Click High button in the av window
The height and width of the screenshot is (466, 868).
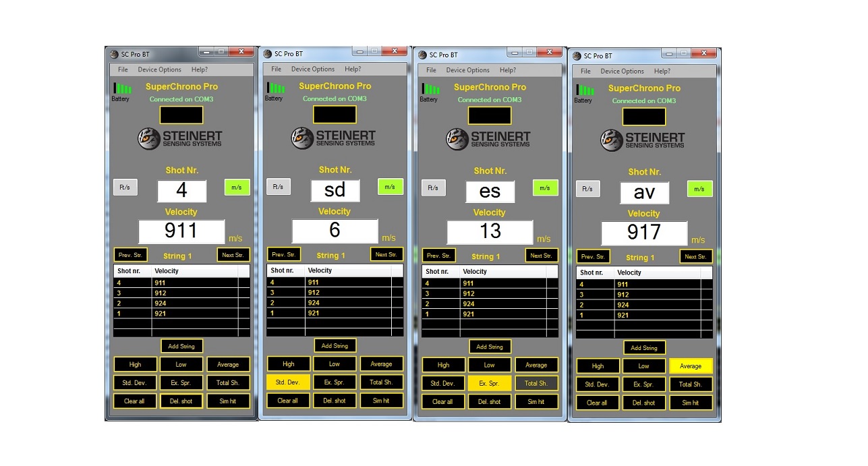[598, 366]
